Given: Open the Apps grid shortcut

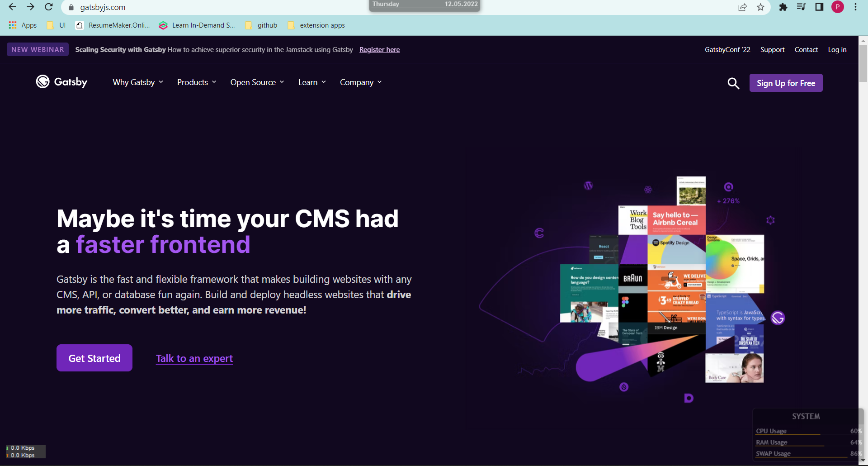Looking at the screenshot, I should [23, 25].
